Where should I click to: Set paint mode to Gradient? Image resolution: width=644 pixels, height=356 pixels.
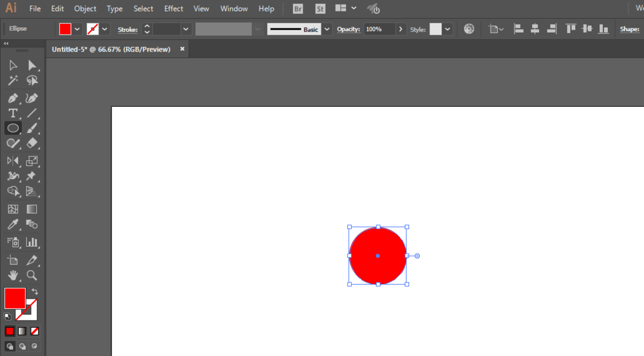pos(22,331)
